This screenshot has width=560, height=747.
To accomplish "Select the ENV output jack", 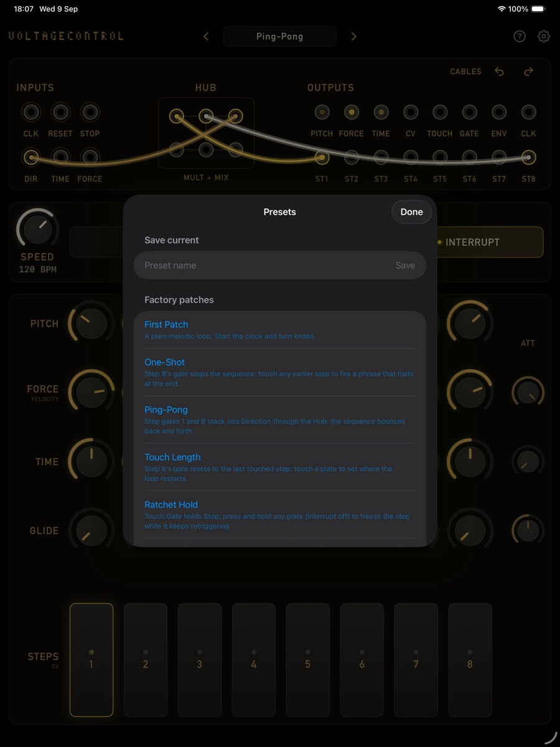I will pos(499,113).
